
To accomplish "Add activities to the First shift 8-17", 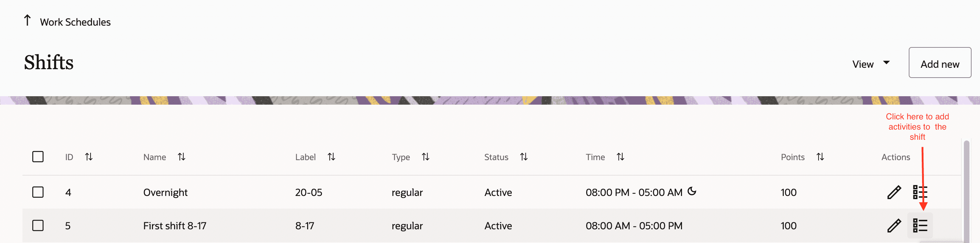I will tap(920, 225).
